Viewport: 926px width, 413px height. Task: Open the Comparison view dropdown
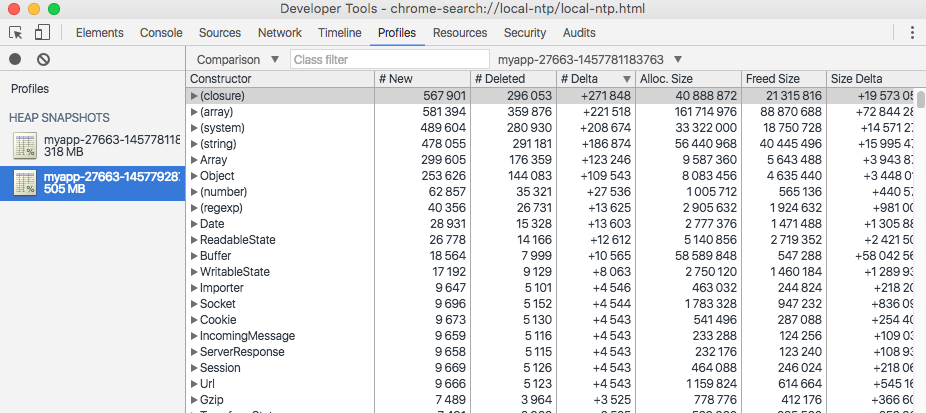[x=238, y=60]
